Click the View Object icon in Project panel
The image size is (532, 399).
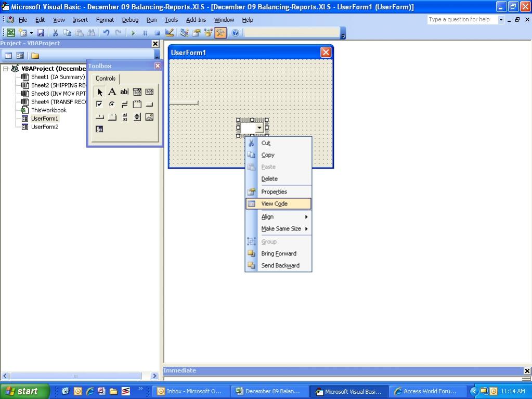(20, 55)
